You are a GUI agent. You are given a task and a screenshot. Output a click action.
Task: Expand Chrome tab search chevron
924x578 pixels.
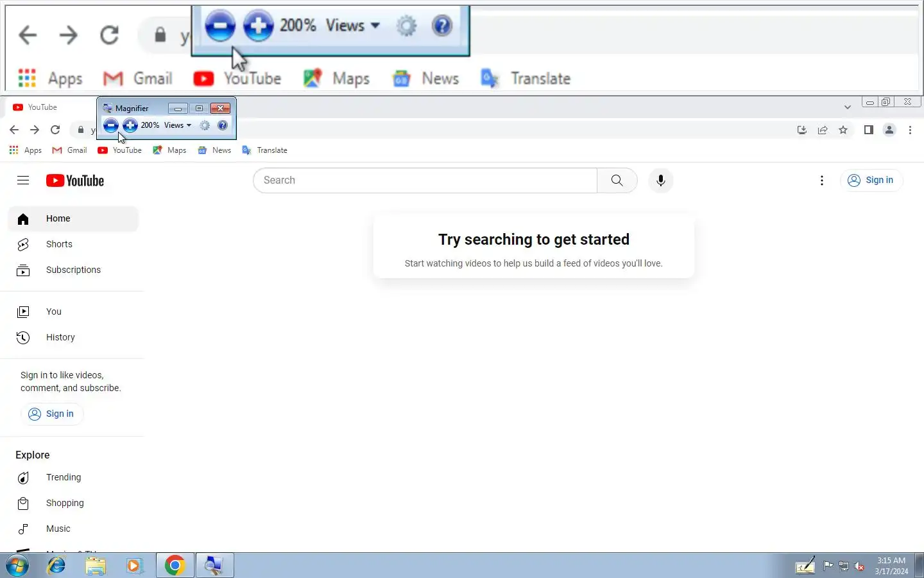pos(848,107)
